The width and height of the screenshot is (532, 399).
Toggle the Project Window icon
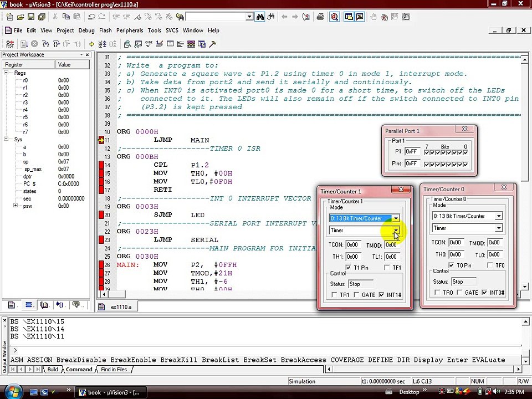349,17
